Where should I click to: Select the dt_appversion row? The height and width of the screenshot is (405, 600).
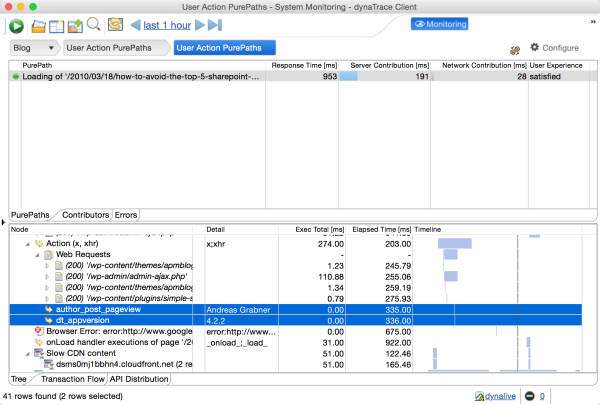click(295, 321)
